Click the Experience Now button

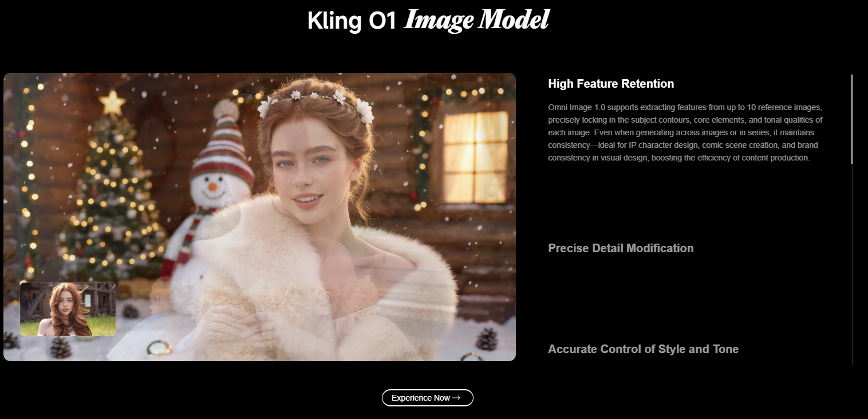pyautogui.click(x=428, y=398)
